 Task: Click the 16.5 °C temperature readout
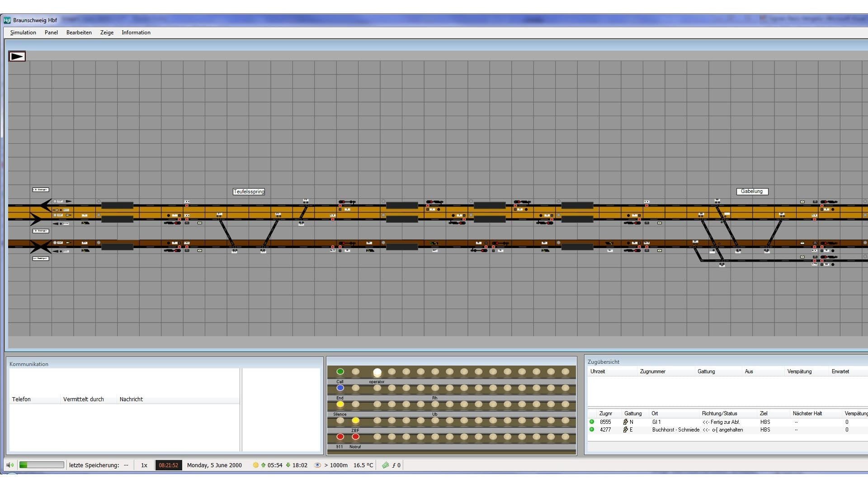[x=363, y=465]
